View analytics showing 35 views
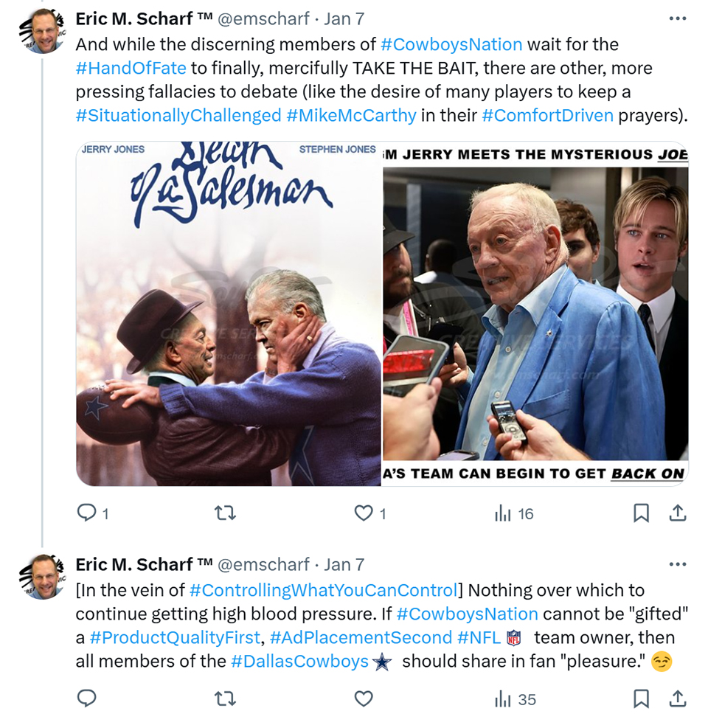Viewport: 708px width, 728px height. coord(516,699)
